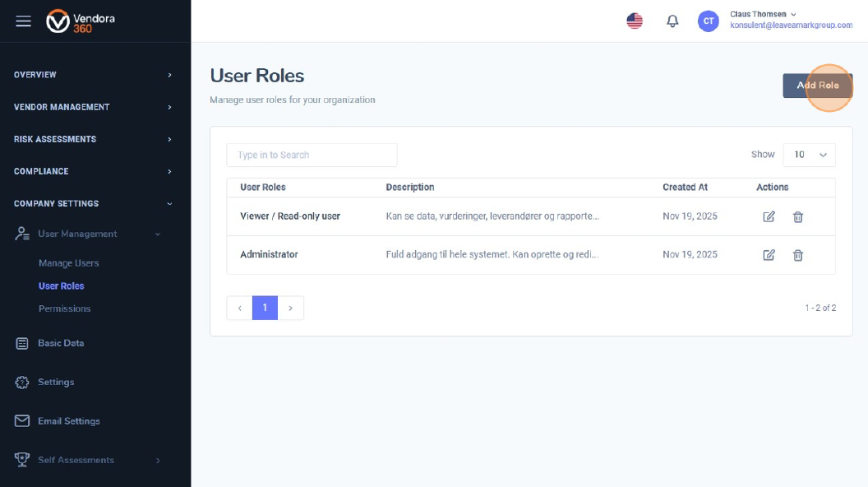Edit the Viewer / Read-only user role
This screenshot has height=487, width=868.
769,216
